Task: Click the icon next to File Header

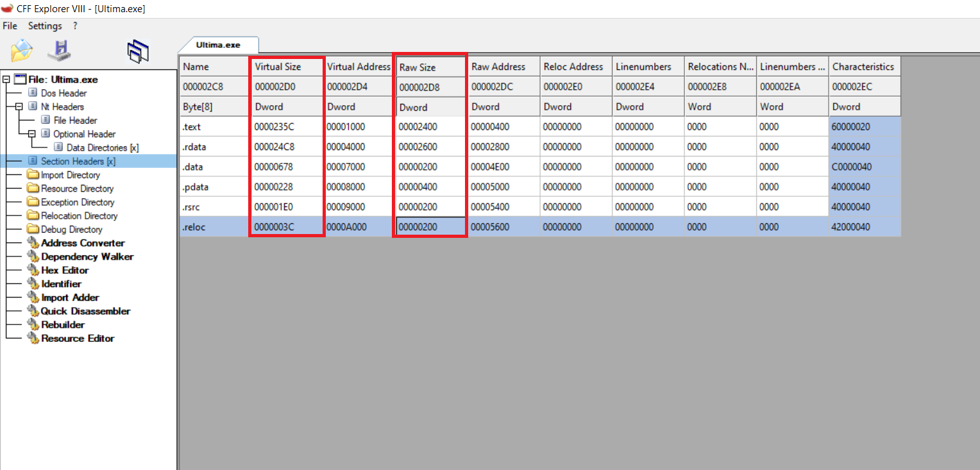Action: (x=46, y=120)
